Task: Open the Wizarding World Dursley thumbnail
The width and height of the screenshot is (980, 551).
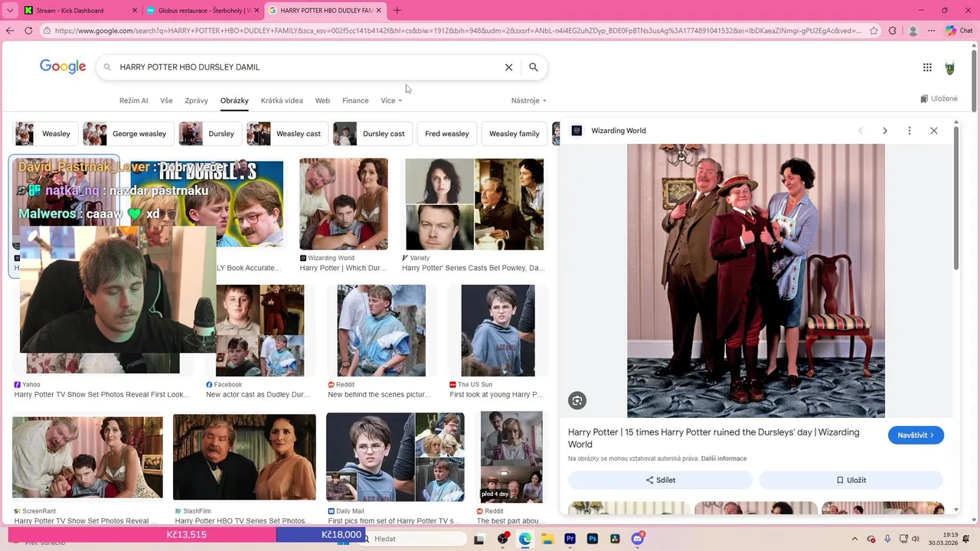Action: pyautogui.click(x=344, y=204)
